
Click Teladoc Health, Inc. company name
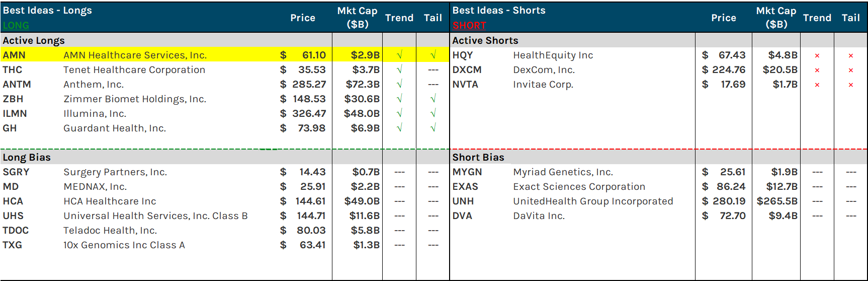tap(110, 230)
